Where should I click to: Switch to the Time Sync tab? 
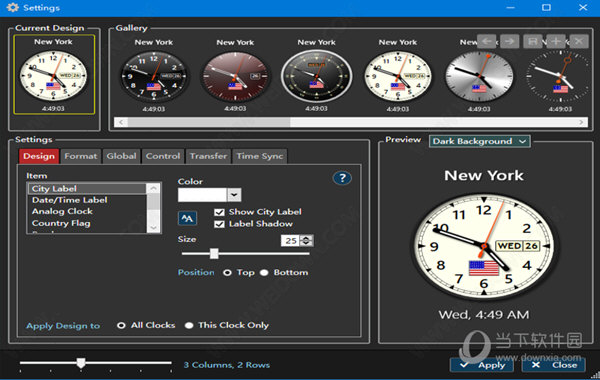coord(260,156)
